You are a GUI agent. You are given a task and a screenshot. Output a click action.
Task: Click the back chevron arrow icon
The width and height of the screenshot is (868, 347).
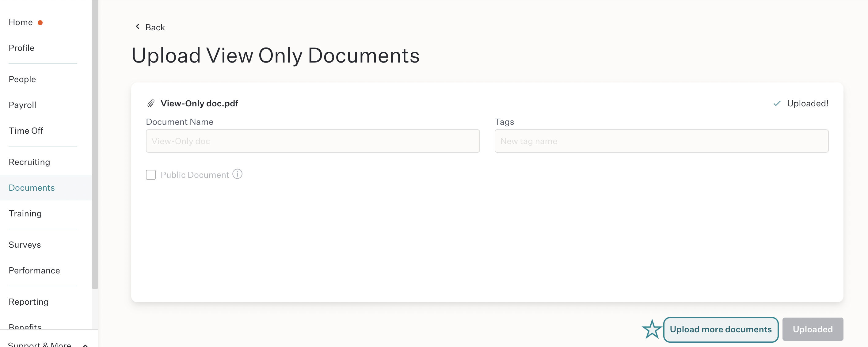[138, 27]
